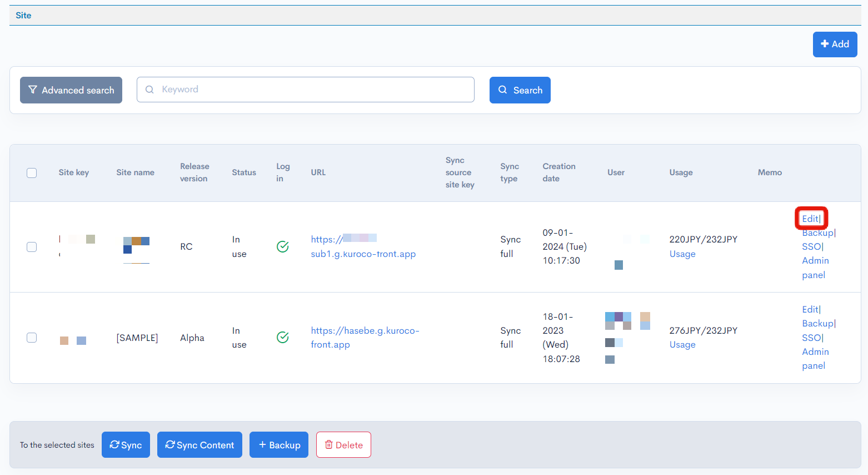Viewport: 868px width, 475px height.
Task: Click the [SAMPLE] site name cell
Action: click(137, 338)
